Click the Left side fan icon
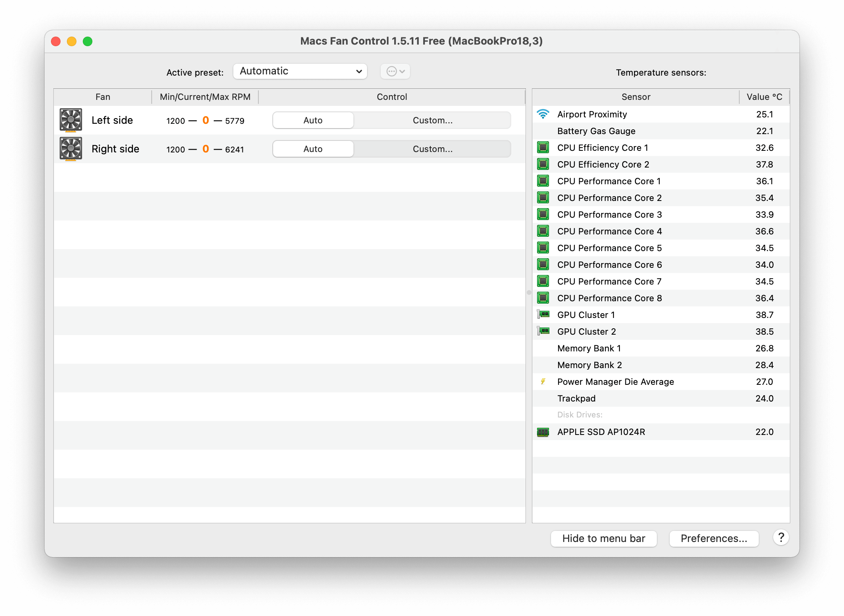The image size is (844, 616). pyautogui.click(x=71, y=120)
